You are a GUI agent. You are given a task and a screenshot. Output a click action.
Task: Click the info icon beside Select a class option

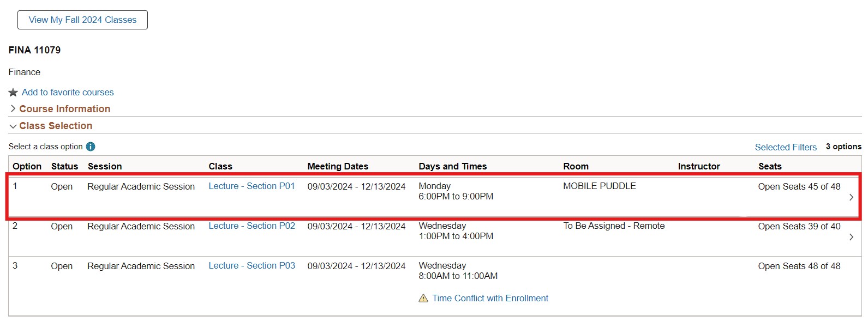pos(91,147)
